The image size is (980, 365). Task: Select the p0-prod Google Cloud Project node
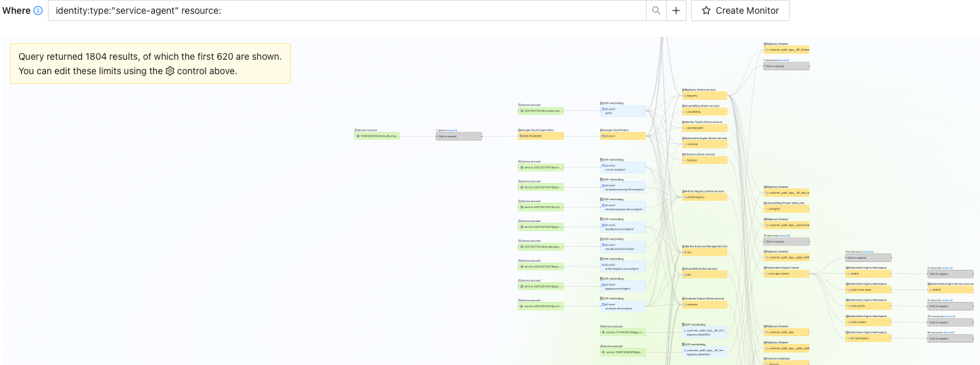pos(623,136)
